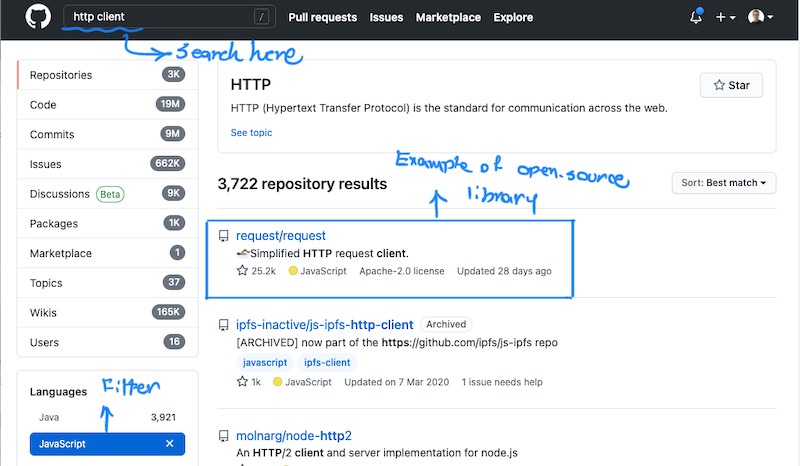Open Pull requests in the header
Viewport: 800px width, 466px height.
coord(322,17)
